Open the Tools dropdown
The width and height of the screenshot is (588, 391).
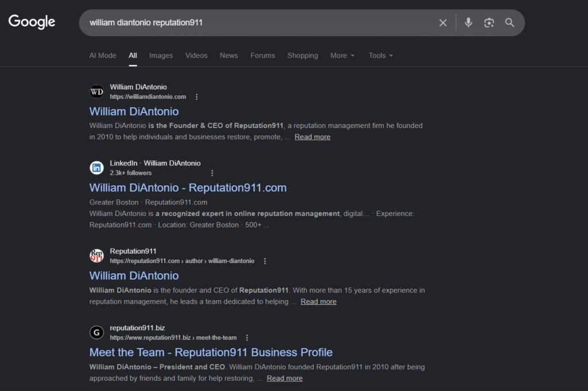click(x=381, y=56)
